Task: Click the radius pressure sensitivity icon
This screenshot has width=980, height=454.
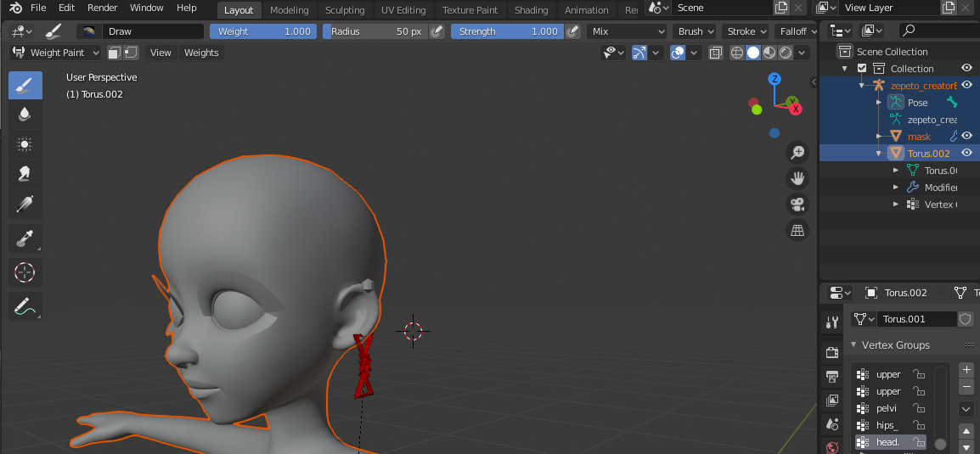Action: point(437,31)
